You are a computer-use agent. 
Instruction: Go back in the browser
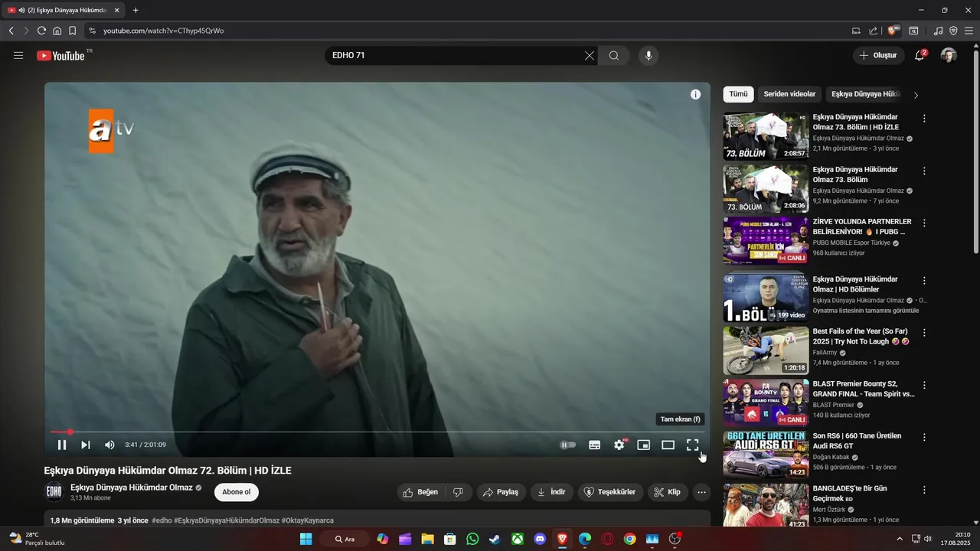[11, 31]
